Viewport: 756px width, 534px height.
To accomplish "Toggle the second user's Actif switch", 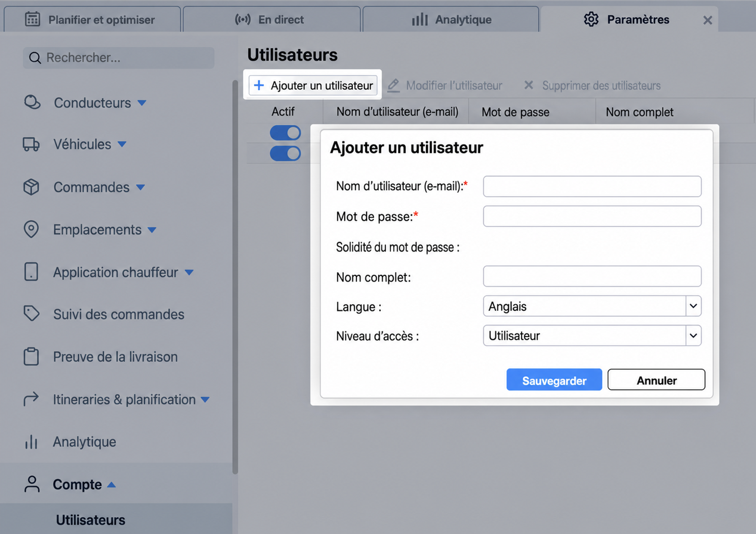I will (x=285, y=153).
